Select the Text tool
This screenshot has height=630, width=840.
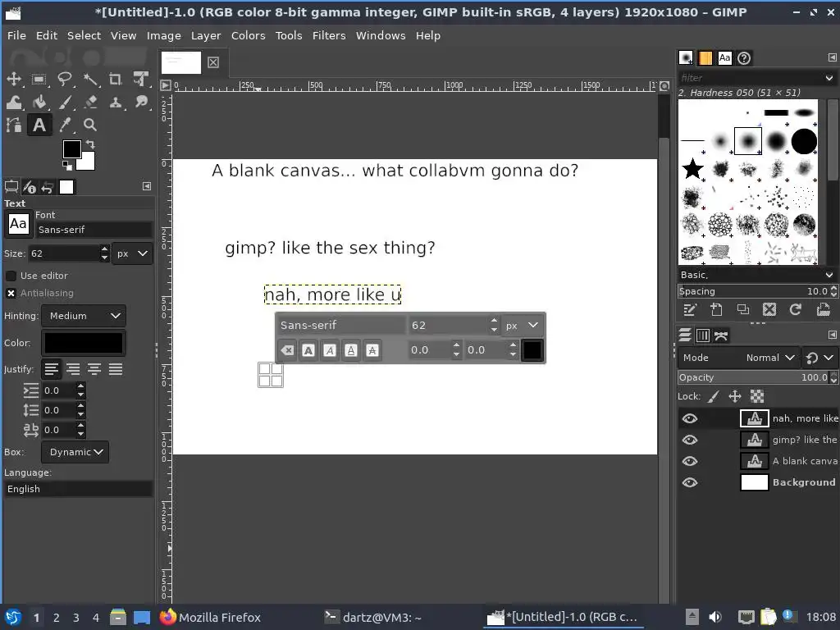39,125
